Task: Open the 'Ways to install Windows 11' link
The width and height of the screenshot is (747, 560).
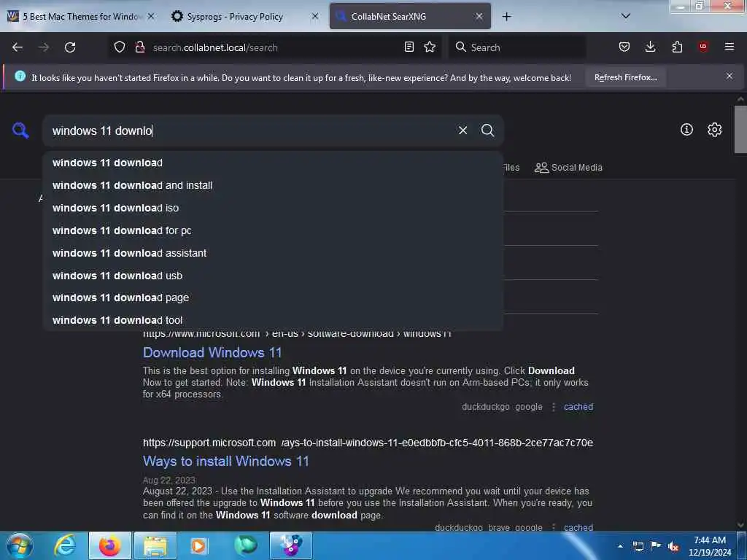Action: point(226,461)
